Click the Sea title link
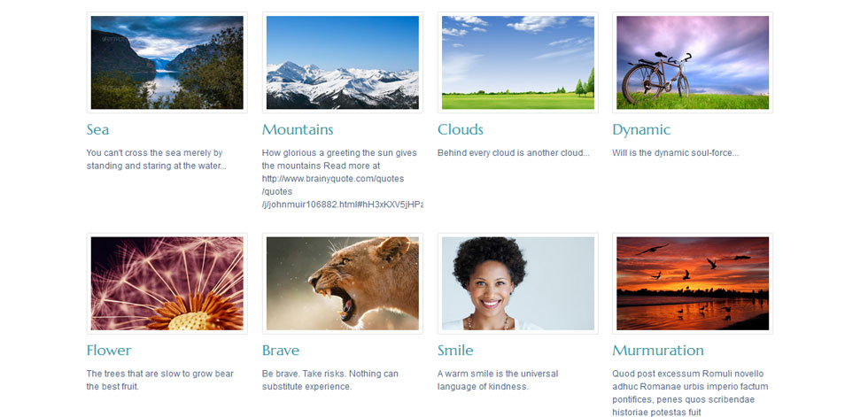The image size is (868, 417). (97, 129)
